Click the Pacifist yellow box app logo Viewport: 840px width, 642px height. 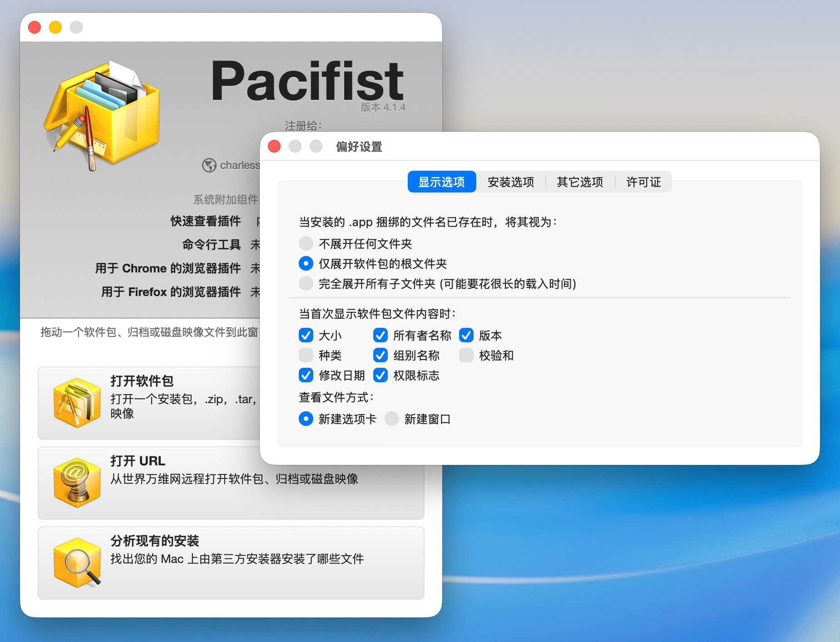click(x=103, y=115)
